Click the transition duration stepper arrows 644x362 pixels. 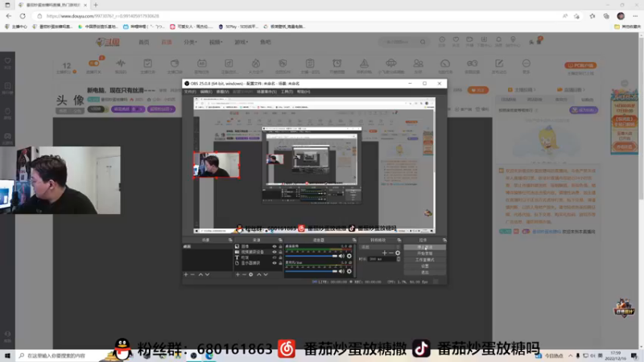[398, 259]
